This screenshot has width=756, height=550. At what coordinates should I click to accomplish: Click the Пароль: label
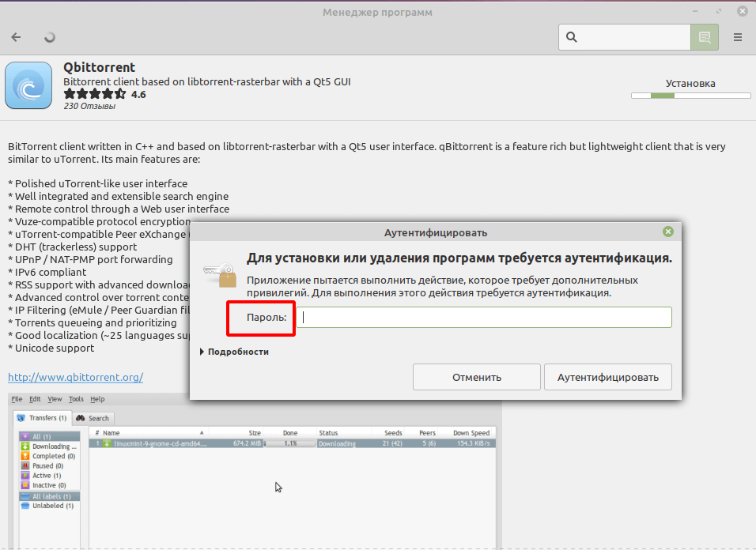click(266, 318)
